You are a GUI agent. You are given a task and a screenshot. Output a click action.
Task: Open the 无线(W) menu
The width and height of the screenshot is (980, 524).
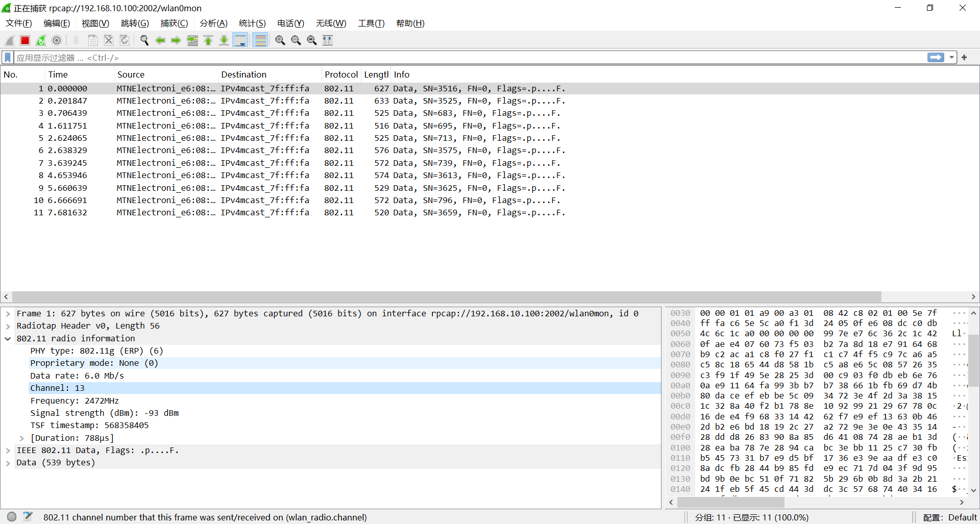(331, 23)
